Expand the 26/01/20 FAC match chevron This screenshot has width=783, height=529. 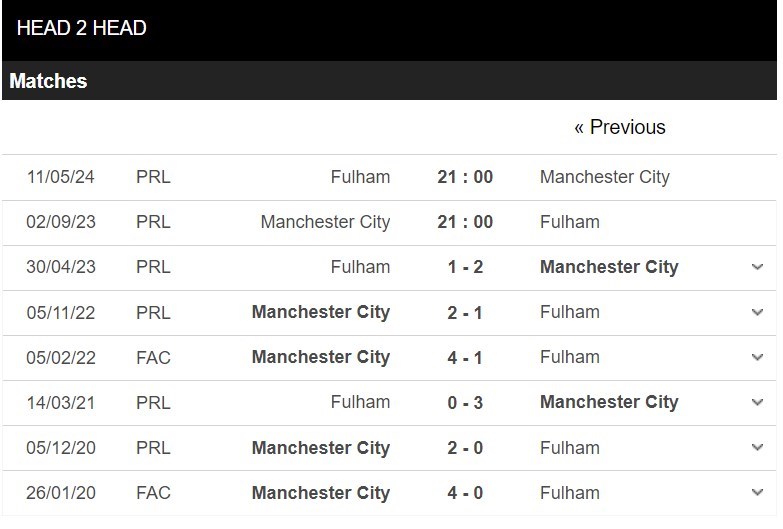pyautogui.click(x=757, y=492)
